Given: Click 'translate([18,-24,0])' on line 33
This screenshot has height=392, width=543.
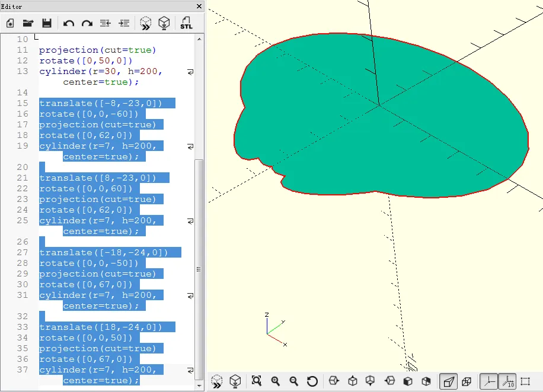Looking at the screenshot, I should click(x=101, y=327).
